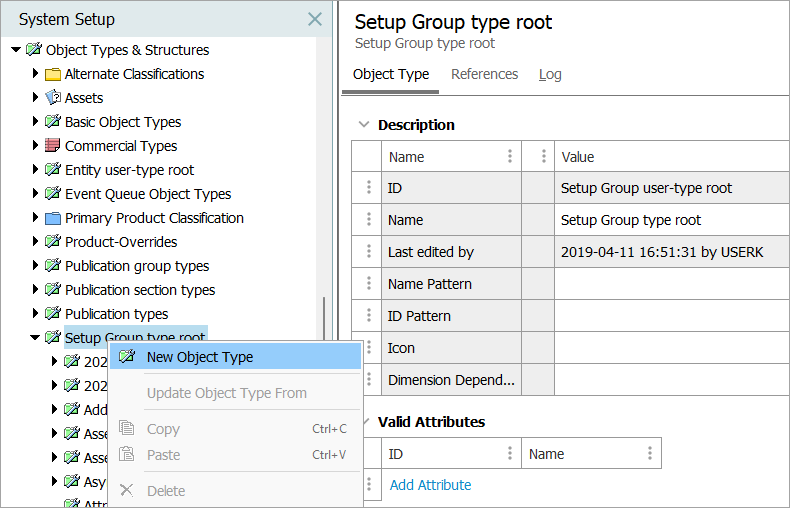Click the Name Pattern value field
This screenshot has width=790, height=508.
point(670,284)
